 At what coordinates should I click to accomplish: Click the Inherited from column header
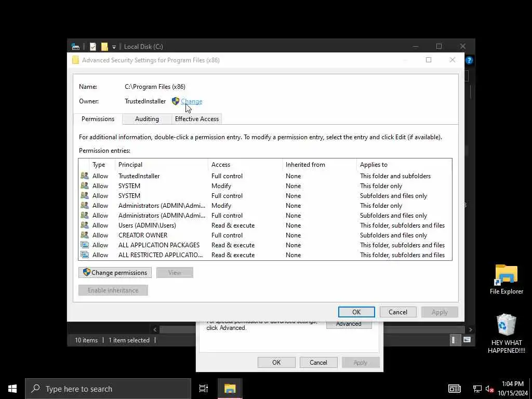pos(320,165)
